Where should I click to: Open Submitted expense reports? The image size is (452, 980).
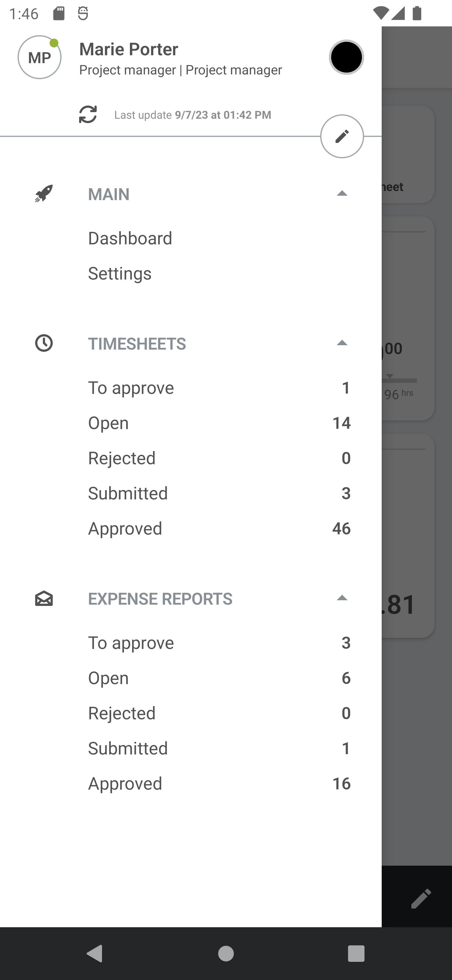128,748
